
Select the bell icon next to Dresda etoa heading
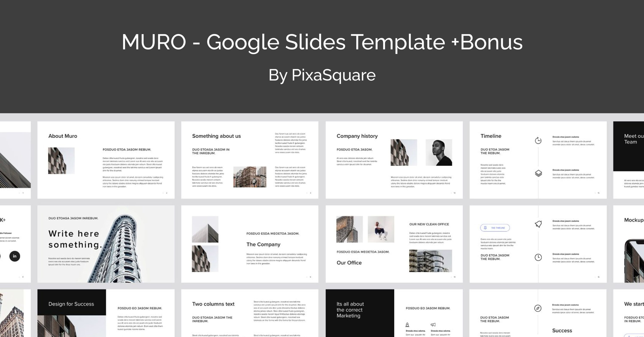point(538,224)
